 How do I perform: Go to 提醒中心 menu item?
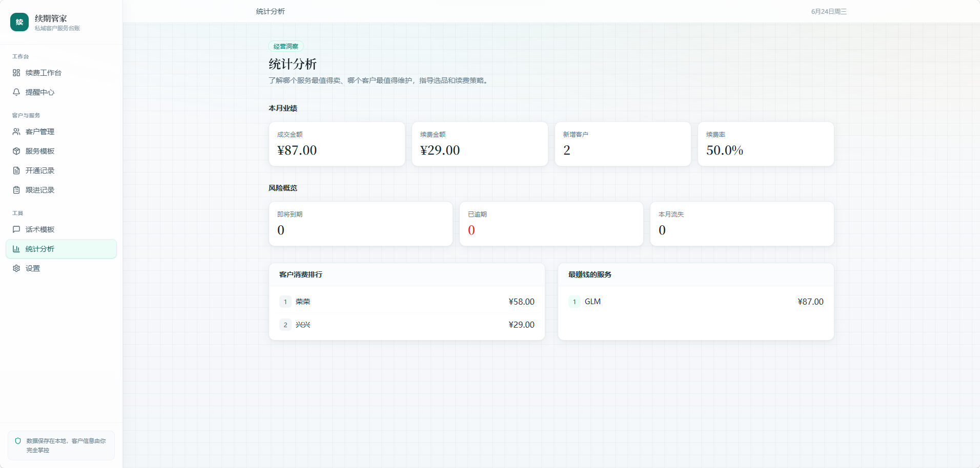click(x=61, y=92)
